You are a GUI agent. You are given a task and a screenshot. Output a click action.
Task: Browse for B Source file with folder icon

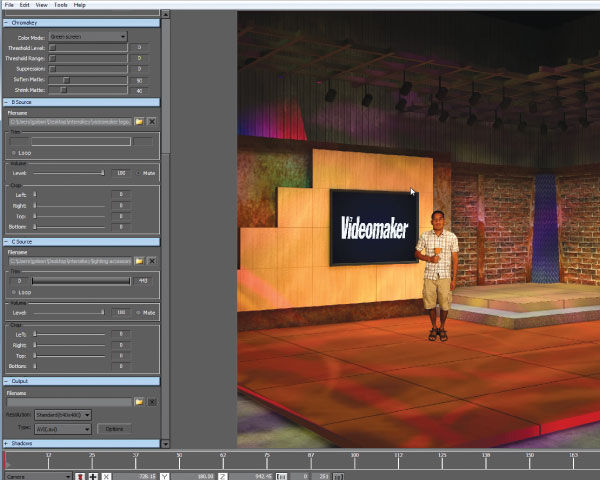(139, 122)
